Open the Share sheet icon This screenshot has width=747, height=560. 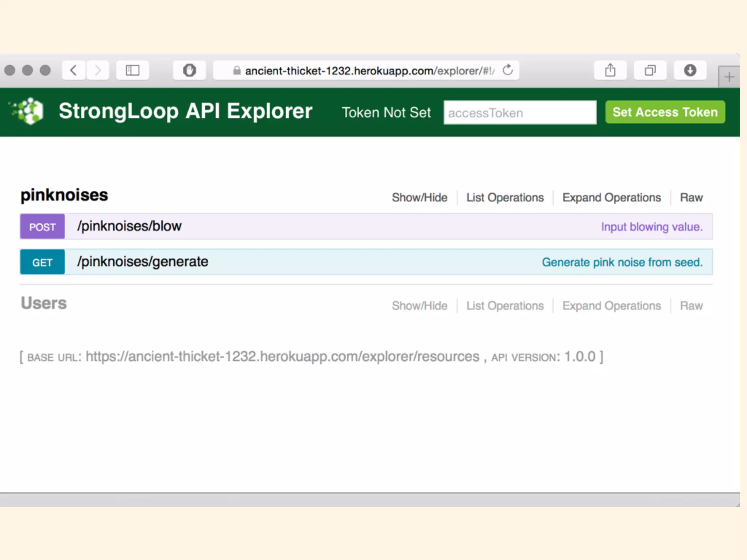click(x=610, y=70)
